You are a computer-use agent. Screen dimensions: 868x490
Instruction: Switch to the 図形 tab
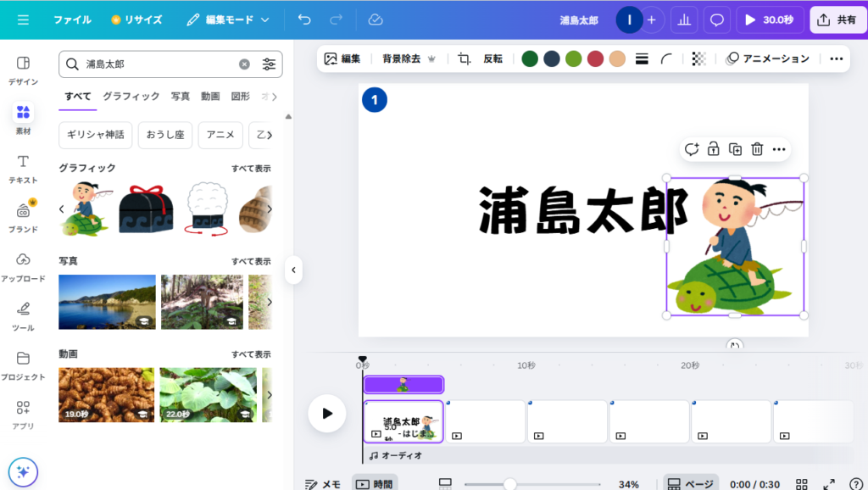tap(240, 97)
